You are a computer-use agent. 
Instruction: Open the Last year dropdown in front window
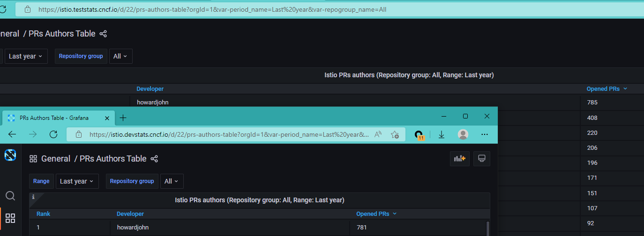(77, 181)
